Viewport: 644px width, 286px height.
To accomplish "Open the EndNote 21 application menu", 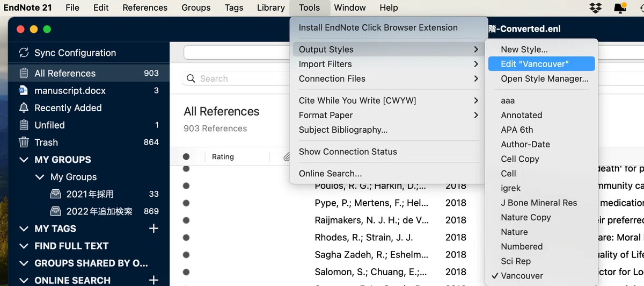I will pos(28,8).
